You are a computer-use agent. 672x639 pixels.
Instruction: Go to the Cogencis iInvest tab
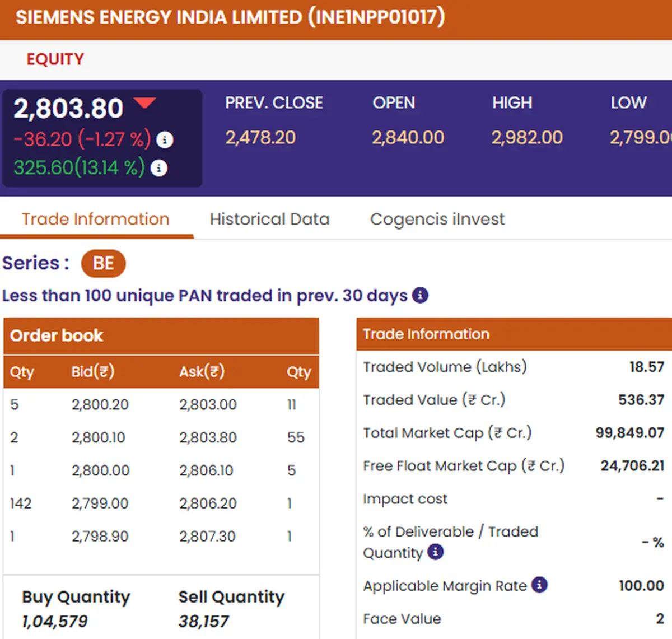point(437,219)
